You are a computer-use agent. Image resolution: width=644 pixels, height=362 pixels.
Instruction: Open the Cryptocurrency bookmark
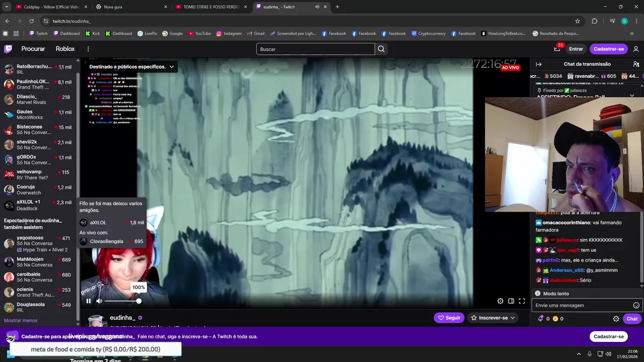[429, 34]
